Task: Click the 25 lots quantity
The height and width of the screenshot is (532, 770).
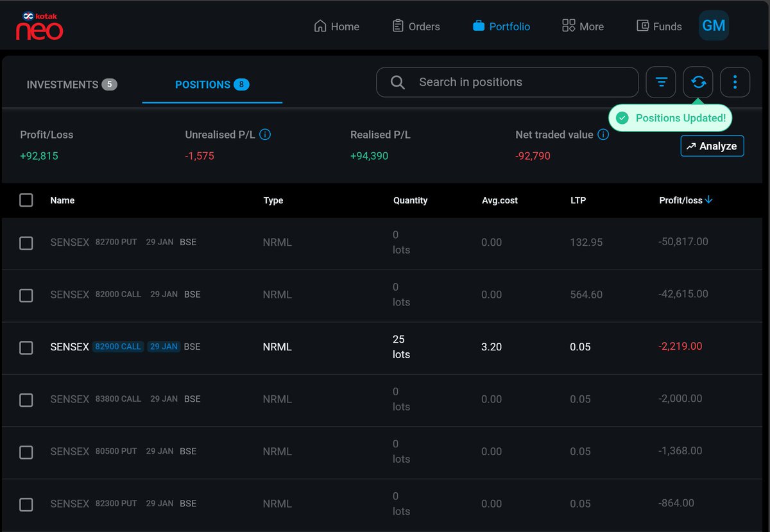Action: click(402, 347)
